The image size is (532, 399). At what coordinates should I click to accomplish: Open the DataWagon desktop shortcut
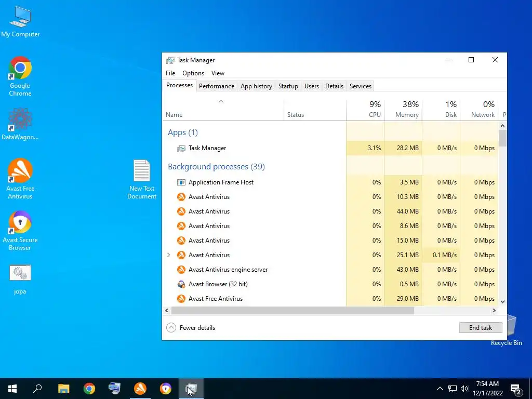tap(20, 124)
